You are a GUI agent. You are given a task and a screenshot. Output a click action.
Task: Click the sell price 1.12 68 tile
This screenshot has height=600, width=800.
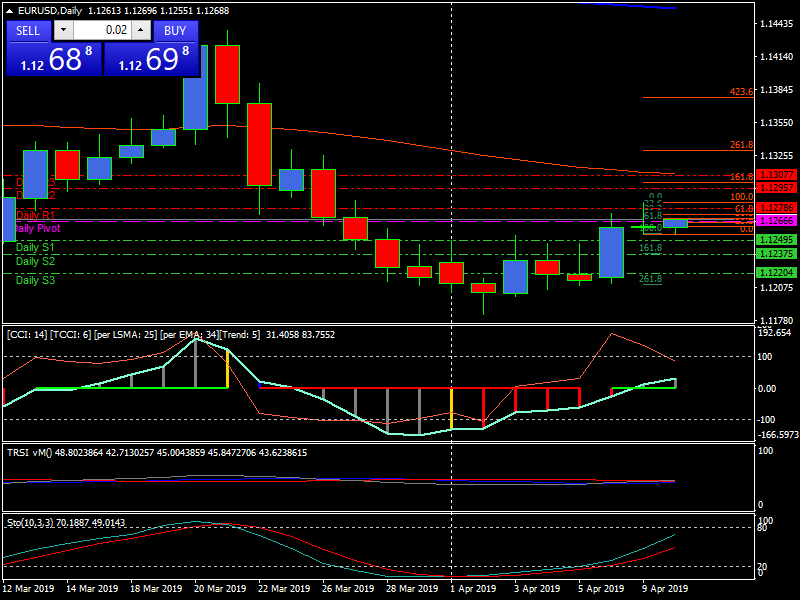[54, 59]
